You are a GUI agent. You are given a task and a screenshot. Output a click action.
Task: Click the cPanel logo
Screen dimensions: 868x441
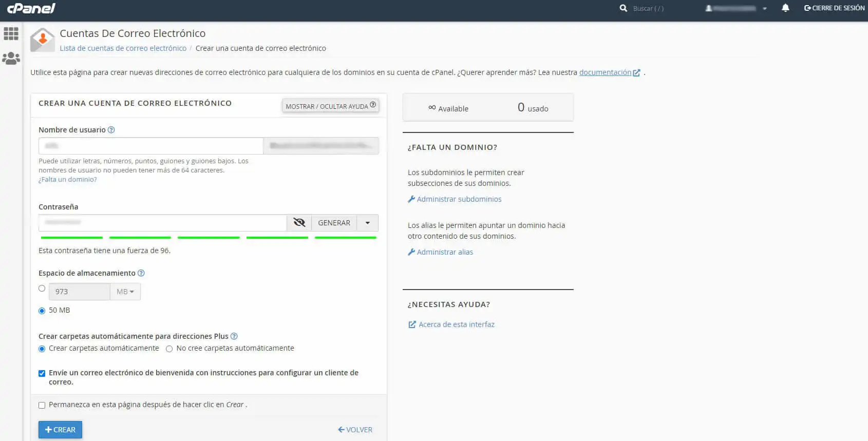tap(31, 8)
